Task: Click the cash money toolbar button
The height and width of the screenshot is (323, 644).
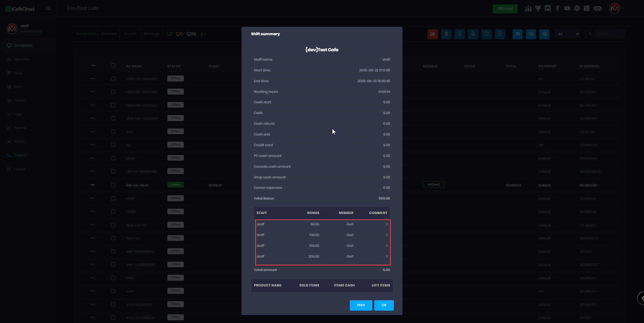Action: [518, 34]
